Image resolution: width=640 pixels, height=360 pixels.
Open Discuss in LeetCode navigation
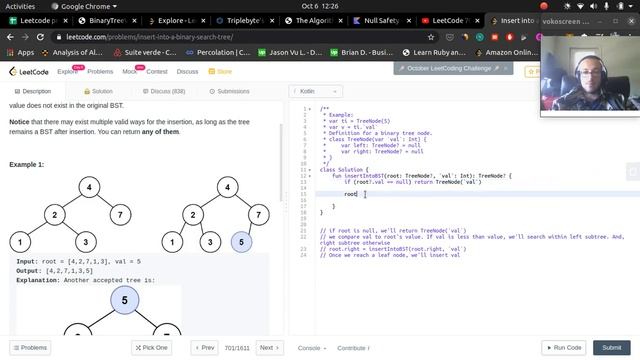pyautogui.click(x=187, y=71)
